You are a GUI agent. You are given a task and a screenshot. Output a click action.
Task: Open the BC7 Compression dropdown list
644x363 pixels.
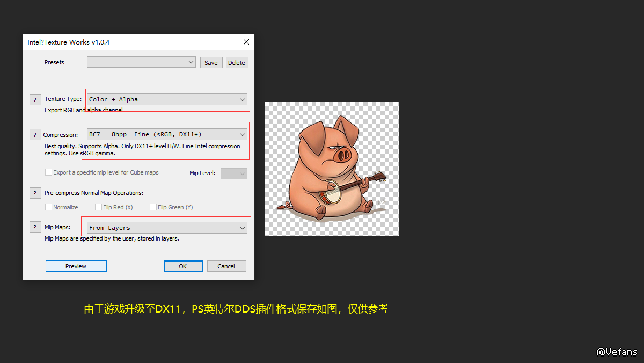tap(167, 134)
